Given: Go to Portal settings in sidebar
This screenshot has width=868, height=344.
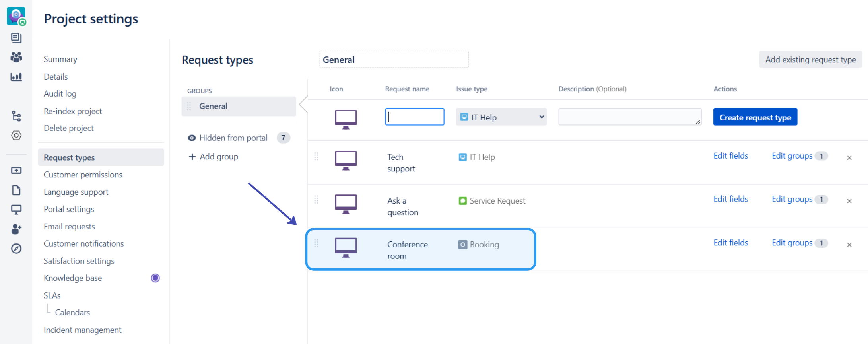Looking at the screenshot, I should (x=69, y=209).
